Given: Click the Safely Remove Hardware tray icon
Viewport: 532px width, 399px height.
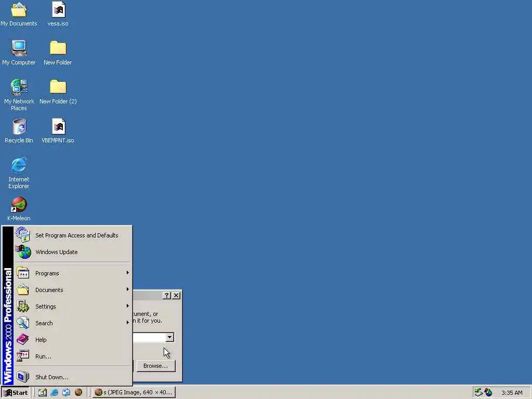Looking at the screenshot, I should tap(478, 392).
